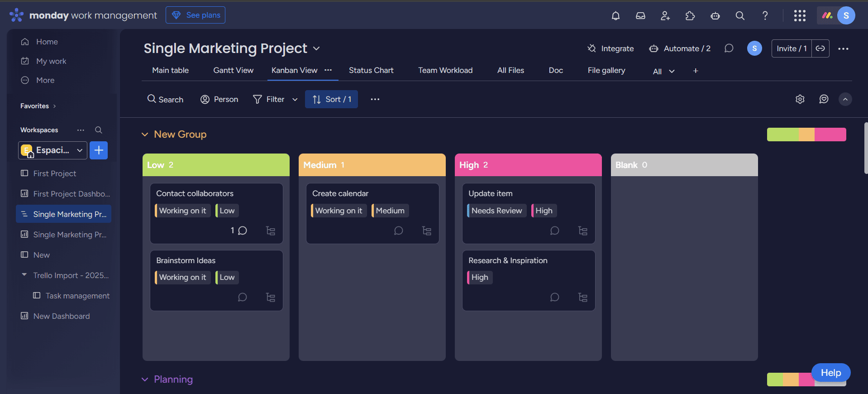Viewport: 868px width, 394px height.
Task: Search workspaces using the magnifier icon
Action: point(98,130)
